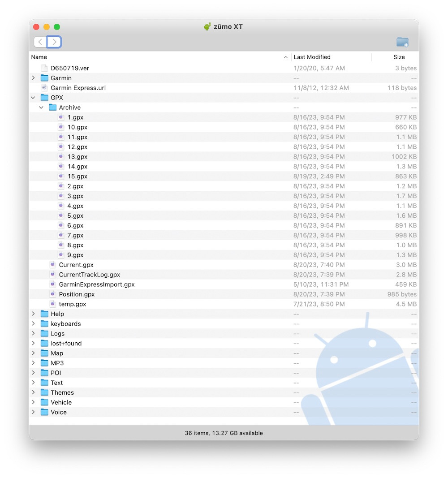Select the GarminExpressImport.gpx file icon
The image size is (448, 478).
pyautogui.click(x=53, y=284)
